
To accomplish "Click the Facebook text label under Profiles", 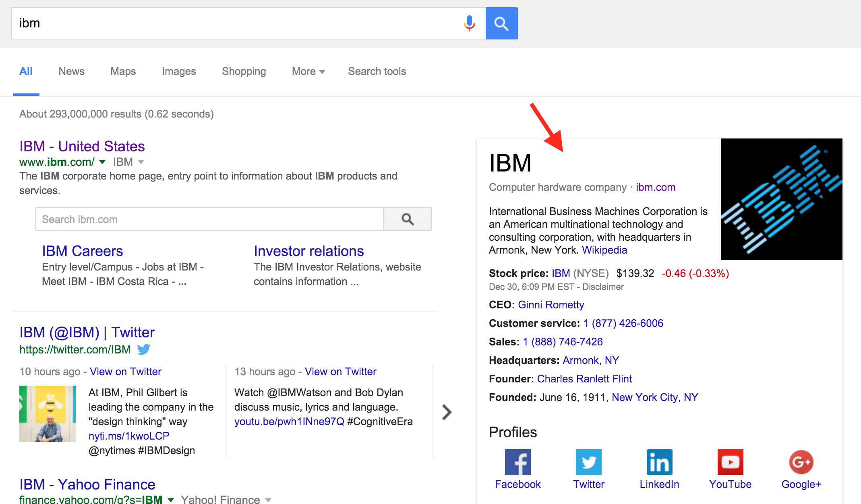I will [x=517, y=484].
